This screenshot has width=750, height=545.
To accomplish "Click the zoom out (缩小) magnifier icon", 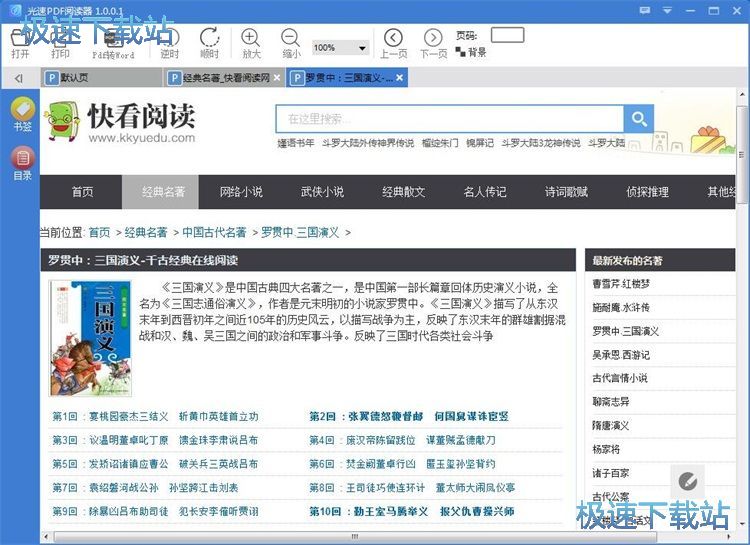I will [x=291, y=39].
